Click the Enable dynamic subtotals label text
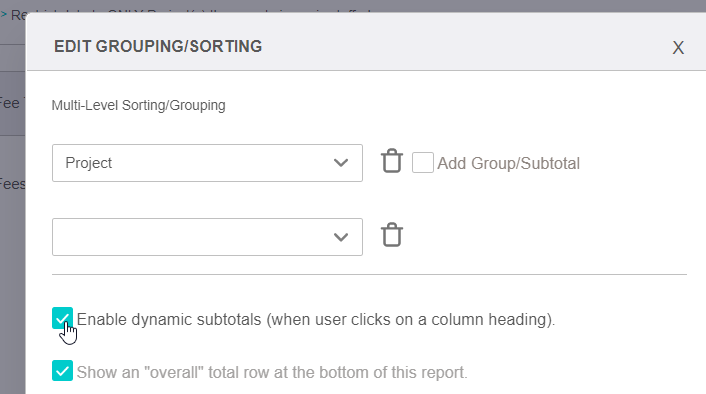Screen dimensions: 706x394 pos(316,320)
